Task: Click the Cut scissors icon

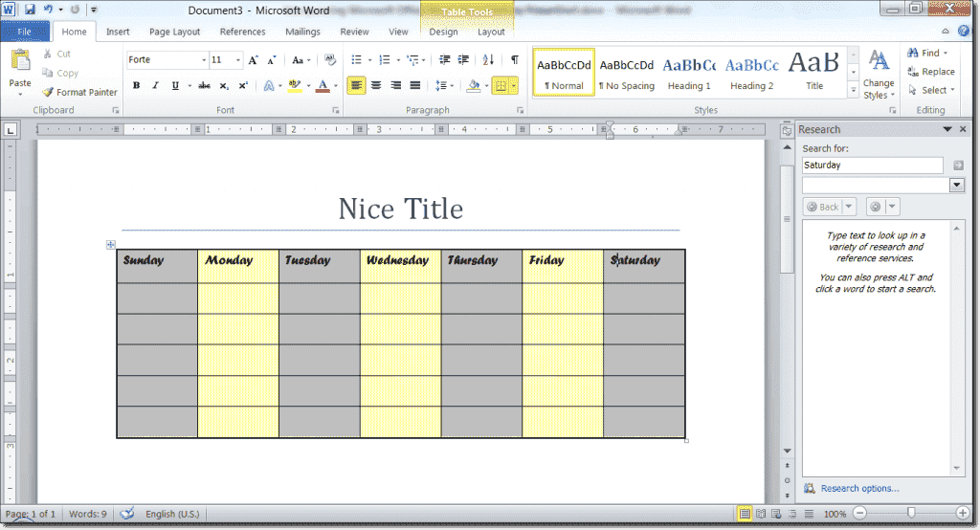Action: tap(48, 54)
